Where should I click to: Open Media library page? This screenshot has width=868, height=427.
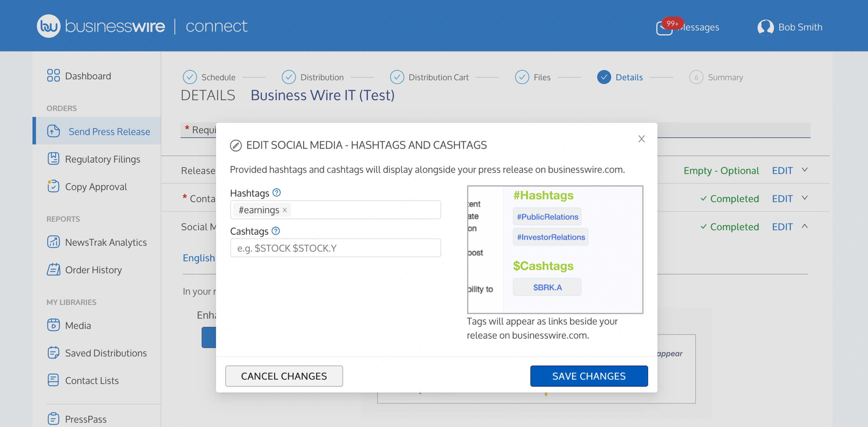pos(78,325)
